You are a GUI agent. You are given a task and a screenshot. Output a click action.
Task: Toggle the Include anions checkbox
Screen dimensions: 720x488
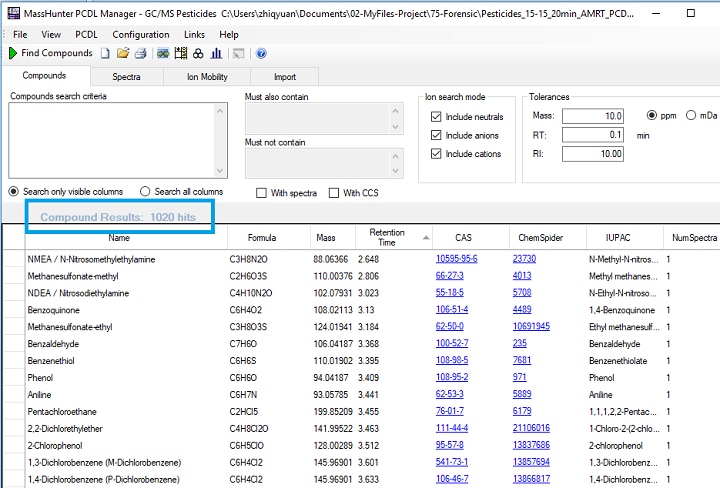tap(435, 135)
